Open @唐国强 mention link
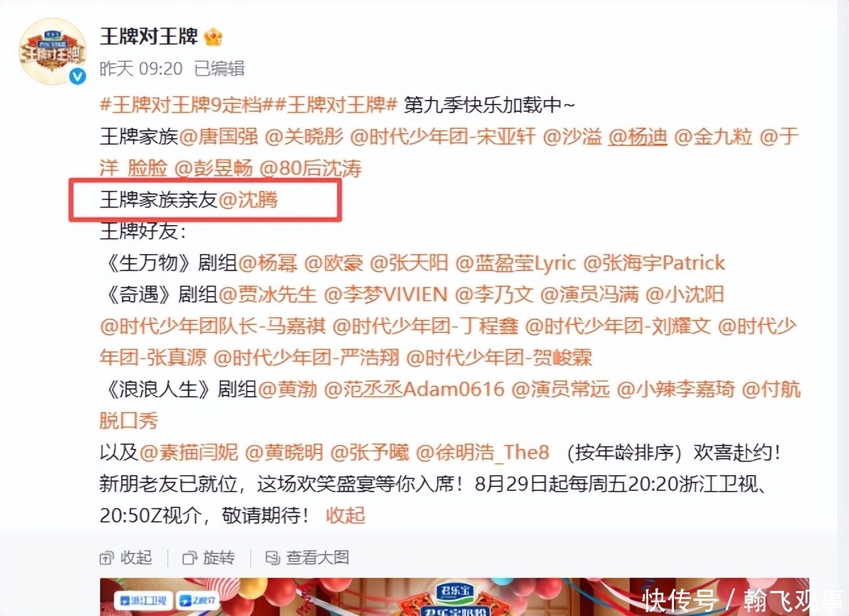Screen dimensions: 849x616 click(219, 137)
